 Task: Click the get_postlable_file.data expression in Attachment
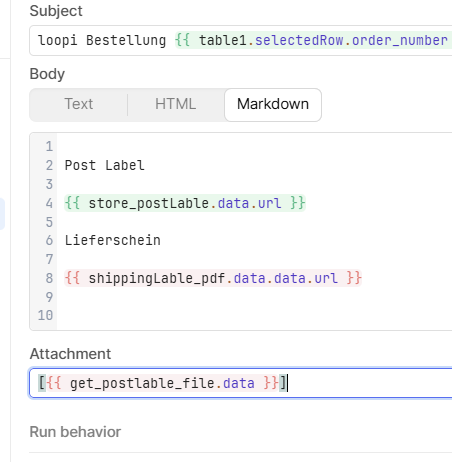(163, 383)
